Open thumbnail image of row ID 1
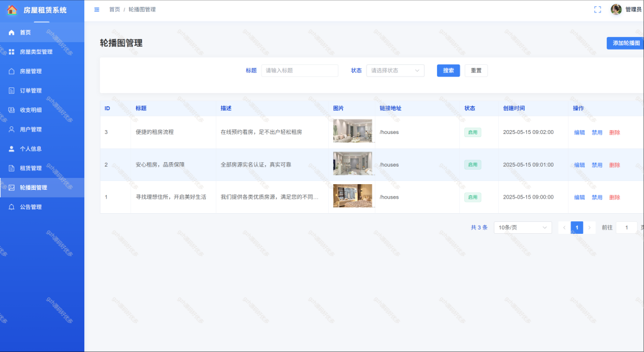This screenshot has width=644, height=352. [x=352, y=195]
